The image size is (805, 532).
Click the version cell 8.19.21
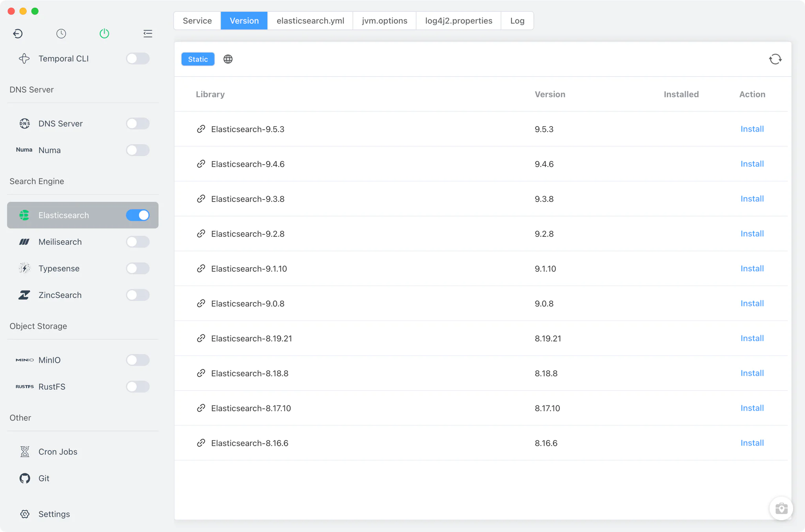pos(548,338)
